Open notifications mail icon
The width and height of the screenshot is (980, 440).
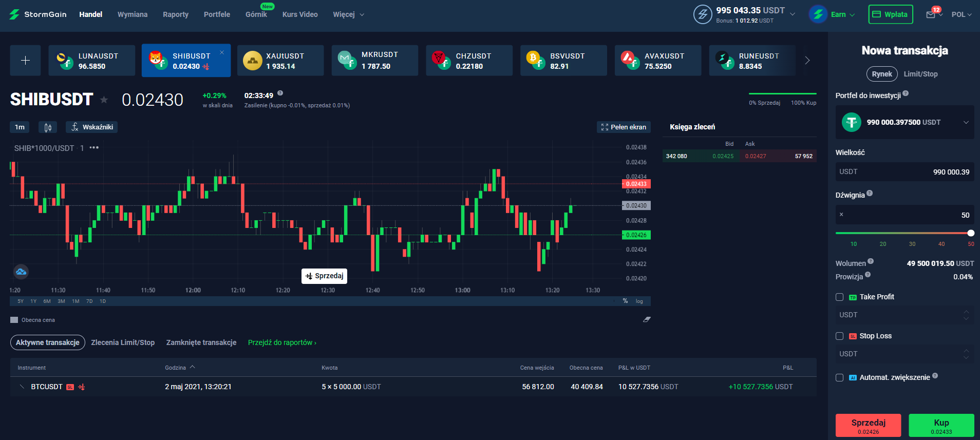(x=931, y=14)
